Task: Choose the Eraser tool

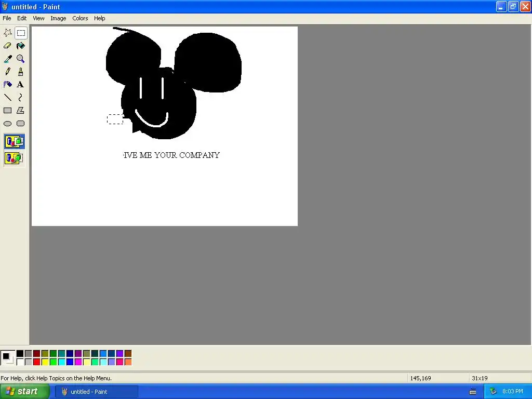Action: pos(7,46)
